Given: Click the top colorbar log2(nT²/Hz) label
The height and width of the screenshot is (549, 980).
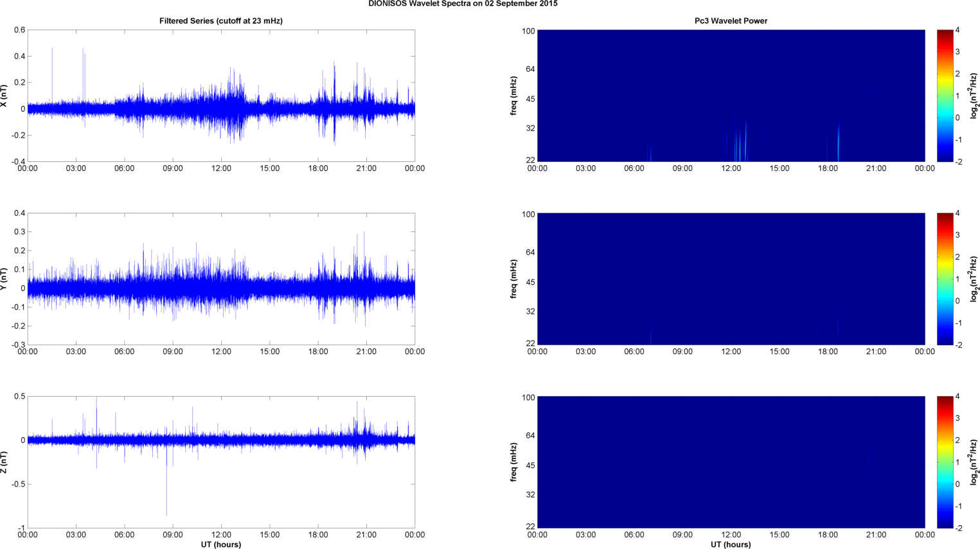Looking at the screenshot, I should (974, 96).
